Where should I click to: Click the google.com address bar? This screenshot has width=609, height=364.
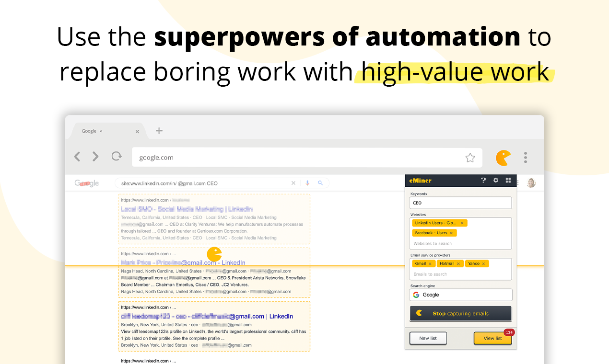click(307, 158)
